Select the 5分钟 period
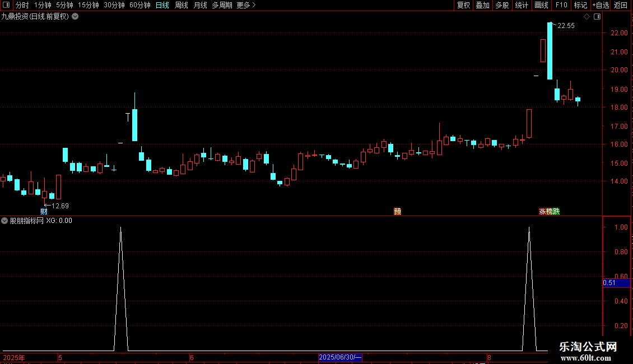Viewport: 633px width, 364px height. click(x=64, y=5)
